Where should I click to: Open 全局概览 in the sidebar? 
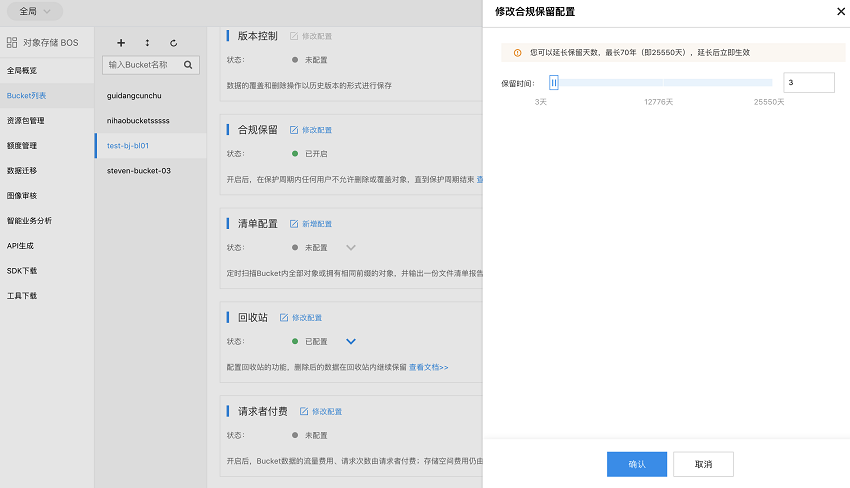point(22,71)
